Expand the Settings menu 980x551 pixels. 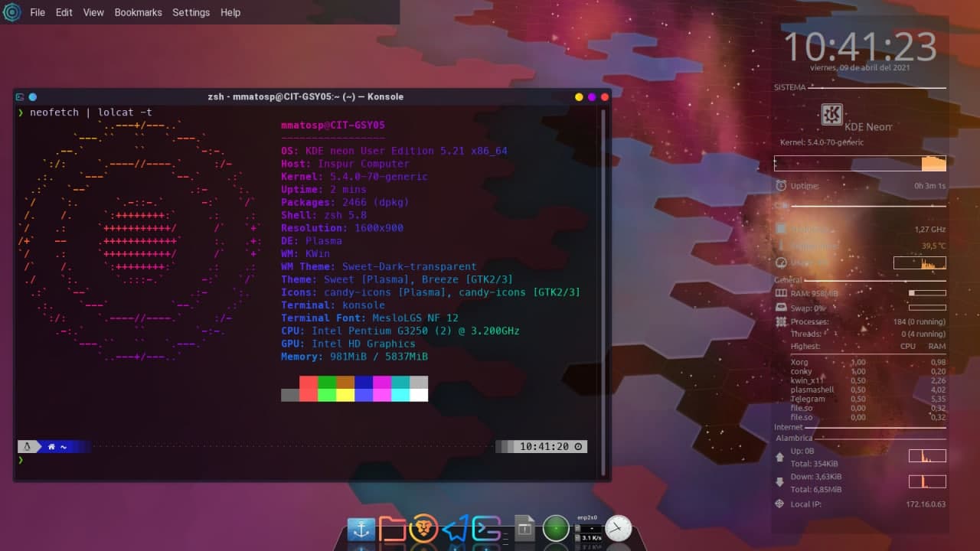(x=191, y=12)
